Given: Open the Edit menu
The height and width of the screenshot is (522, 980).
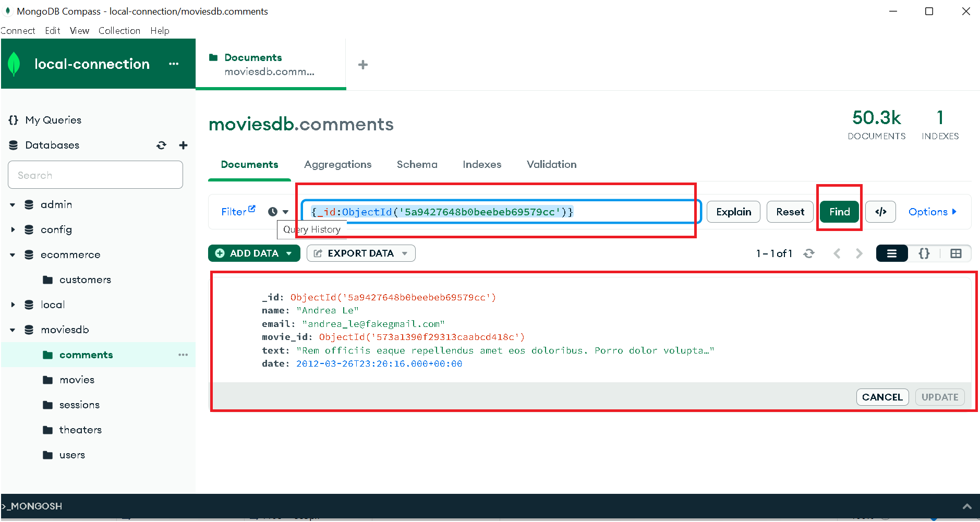Looking at the screenshot, I should pyautogui.click(x=53, y=31).
